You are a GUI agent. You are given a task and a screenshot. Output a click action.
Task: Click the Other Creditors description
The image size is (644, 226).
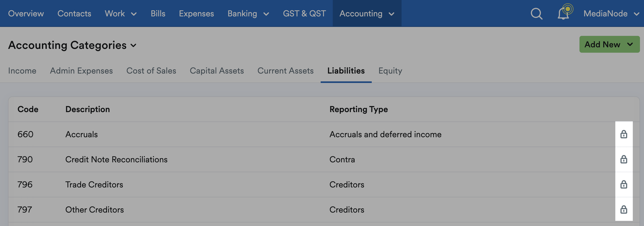[x=95, y=209]
